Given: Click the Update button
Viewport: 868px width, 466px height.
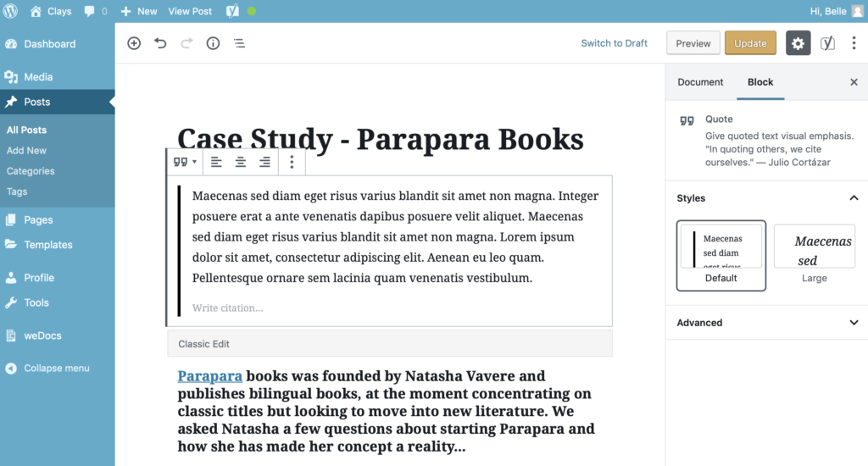Looking at the screenshot, I should 750,43.
